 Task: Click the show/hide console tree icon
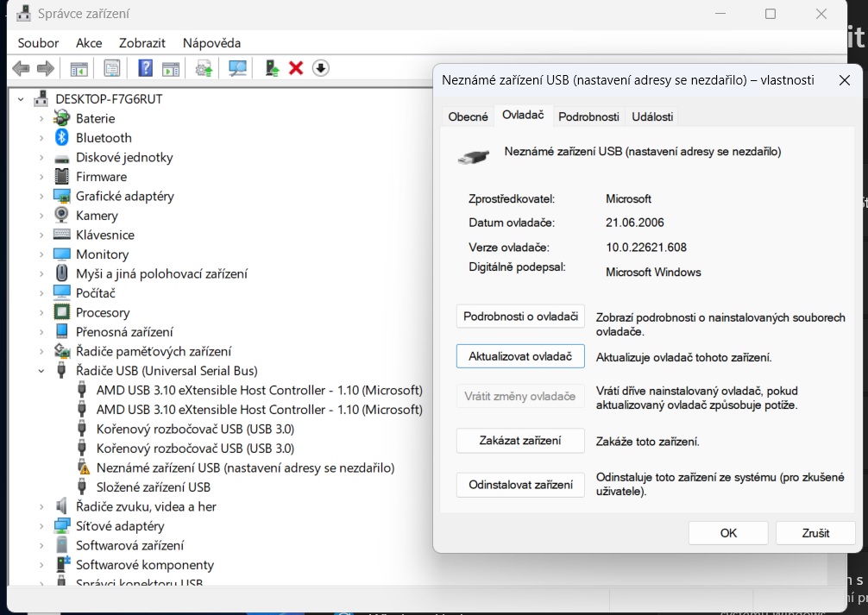point(79,68)
